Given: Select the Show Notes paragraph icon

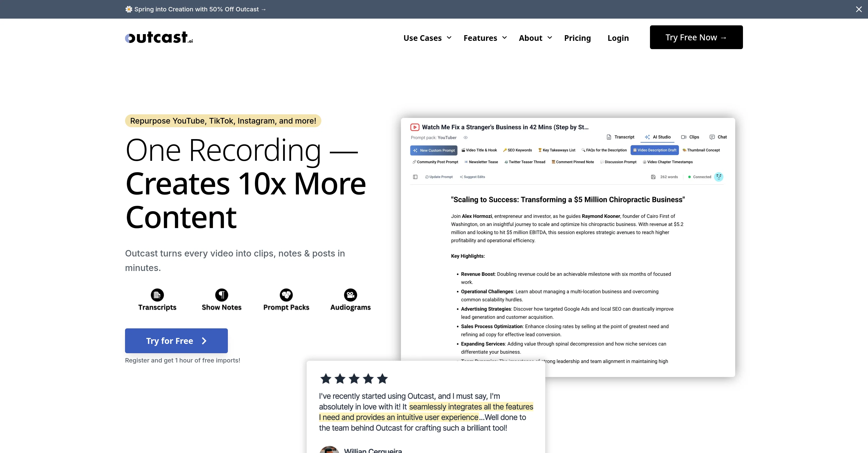Looking at the screenshot, I should pyautogui.click(x=221, y=295).
